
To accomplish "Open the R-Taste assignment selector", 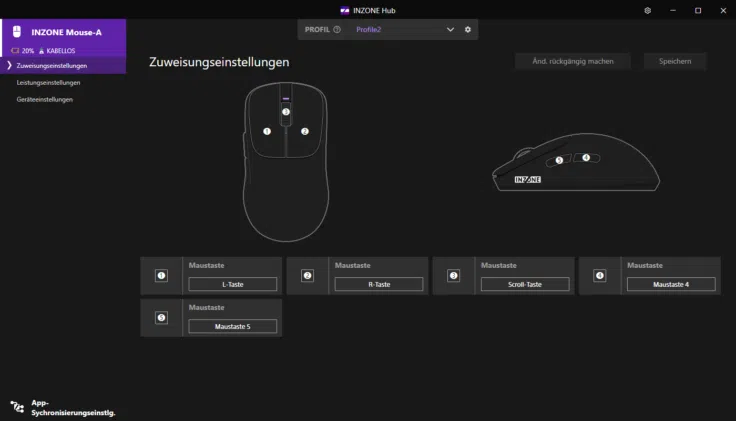I will [x=378, y=284].
